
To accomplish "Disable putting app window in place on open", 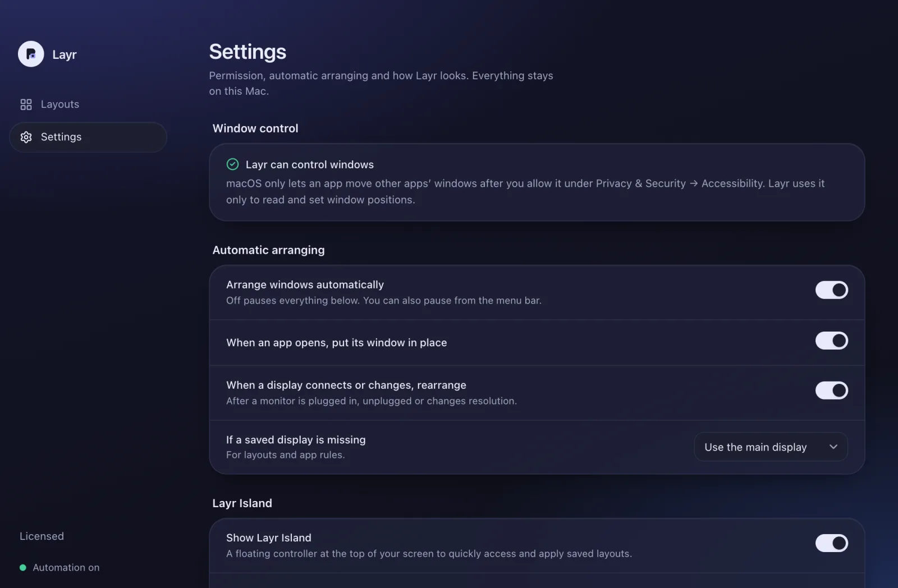I will click(831, 341).
